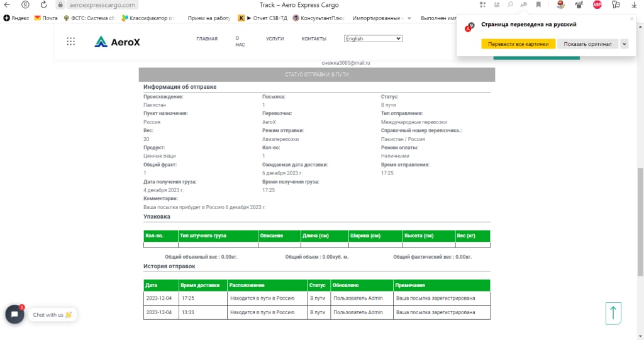Open the four-dot services icon in toolbar
This screenshot has height=340, width=644.
482,4
